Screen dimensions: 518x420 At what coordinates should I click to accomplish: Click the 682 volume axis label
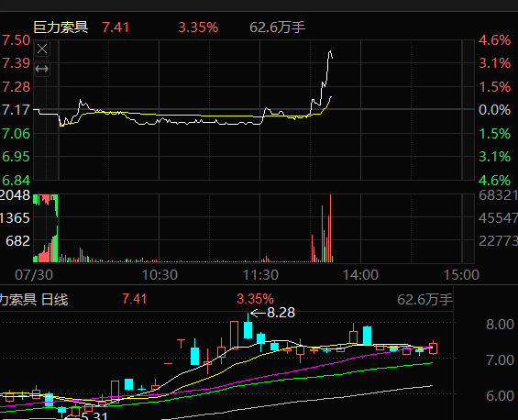point(17,241)
